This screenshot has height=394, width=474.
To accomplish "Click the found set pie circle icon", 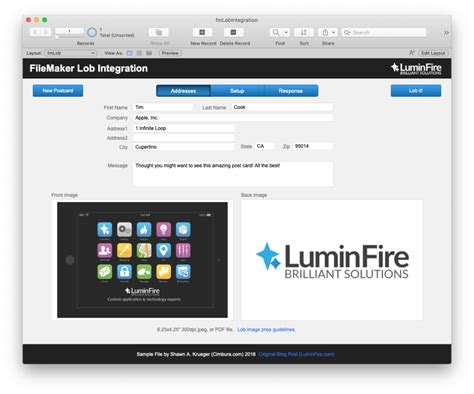I will coord(92,32).
